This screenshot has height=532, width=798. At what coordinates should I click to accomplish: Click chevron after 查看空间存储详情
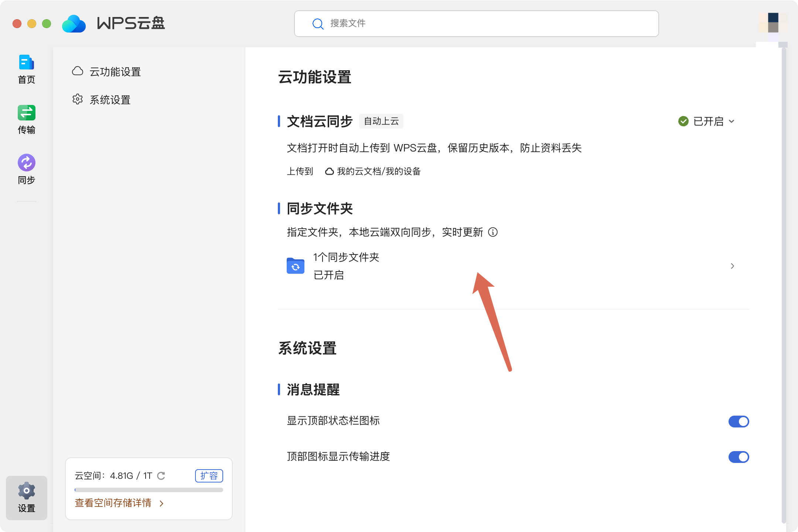coord(161,504)
